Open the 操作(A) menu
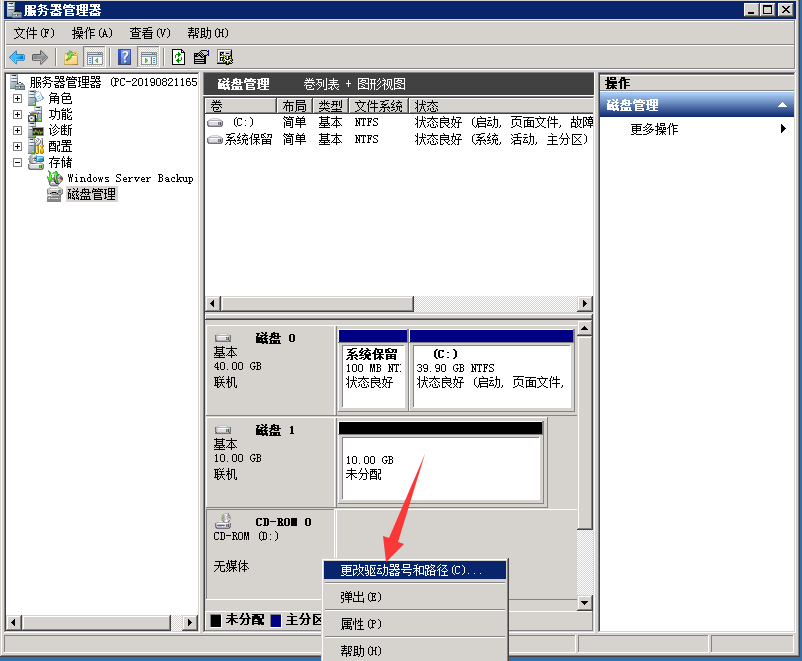The width and height of the screenshot is (802, 661). (91, 33)
